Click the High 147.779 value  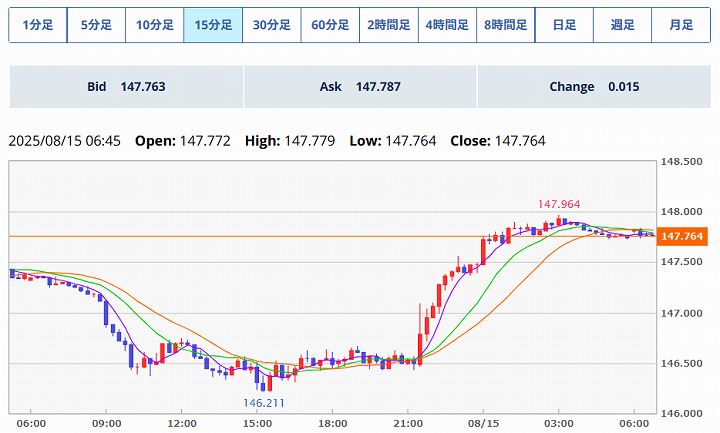pos(290,141)
